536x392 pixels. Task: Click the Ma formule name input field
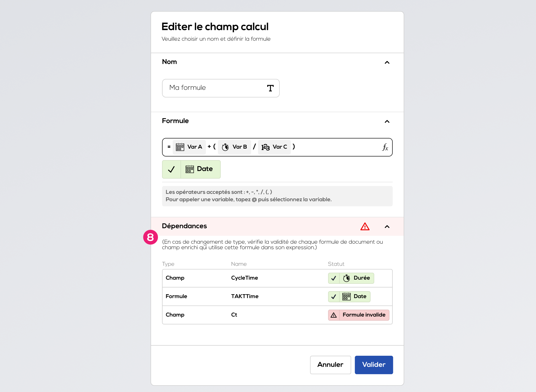tap(221, 88)
